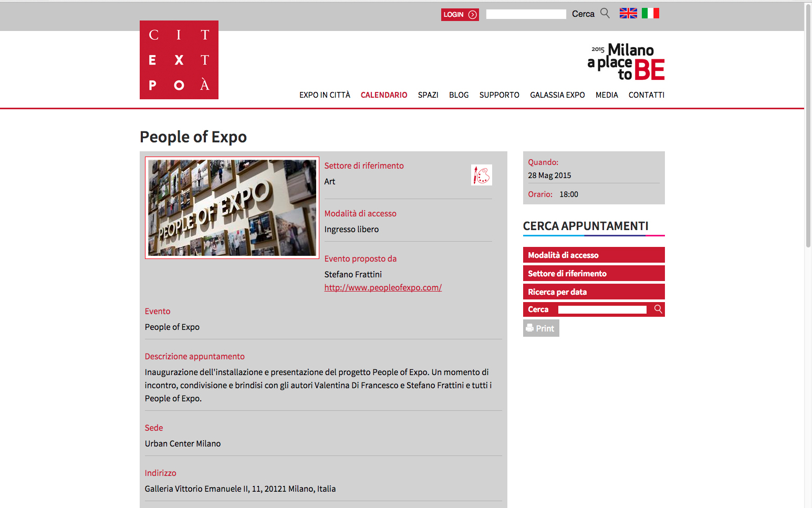
Task: Open the BLOG menu item
Action: 459,95
